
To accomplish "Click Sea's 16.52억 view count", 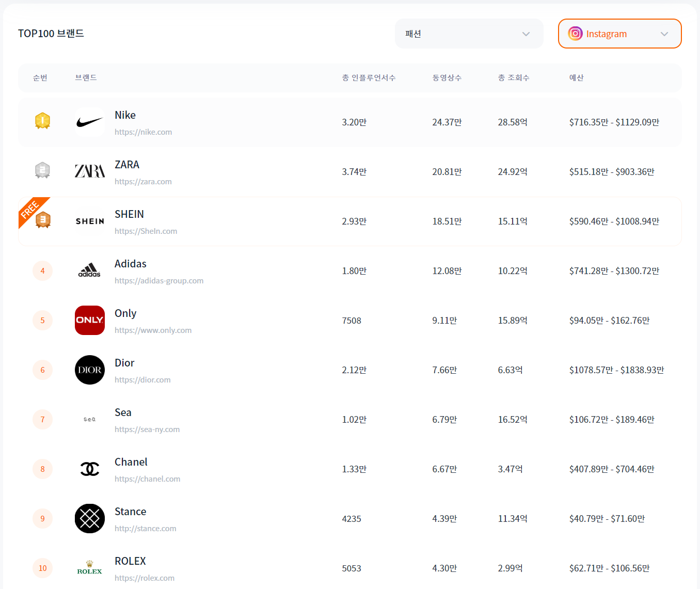I will pyautogui.click(x=513, y=420).
